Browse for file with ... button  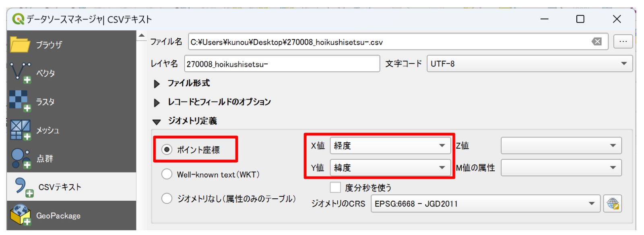(623, 42)
